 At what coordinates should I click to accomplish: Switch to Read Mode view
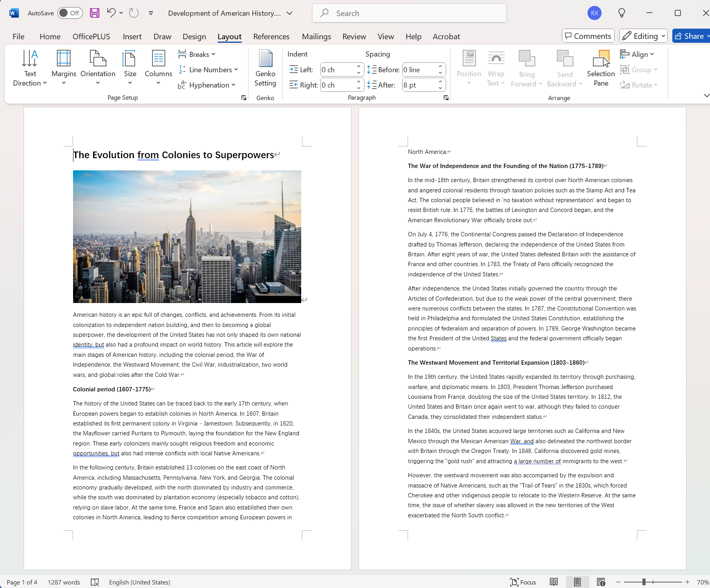554,582
